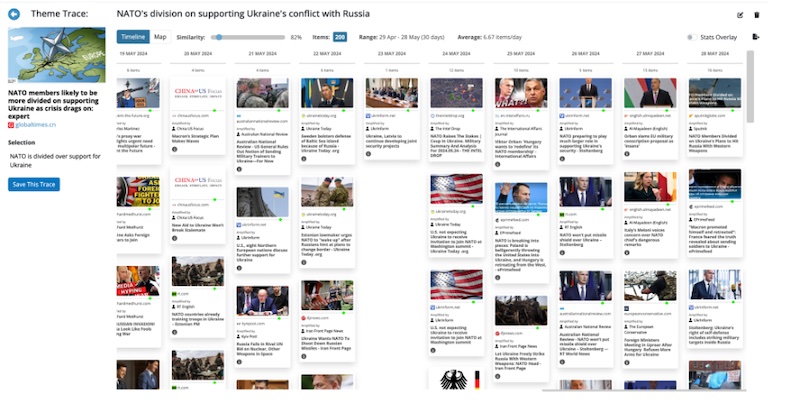Open info icon on Sweden bolsters defense card

tap(304, 159)
